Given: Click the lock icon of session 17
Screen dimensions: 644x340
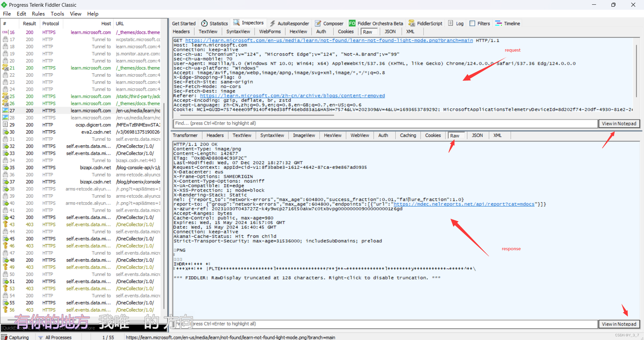Looking at the screenshot, I should 5,39.
